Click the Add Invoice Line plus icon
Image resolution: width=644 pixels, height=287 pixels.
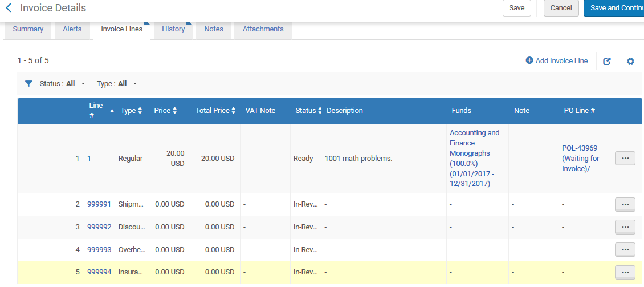tap(529, 60)
